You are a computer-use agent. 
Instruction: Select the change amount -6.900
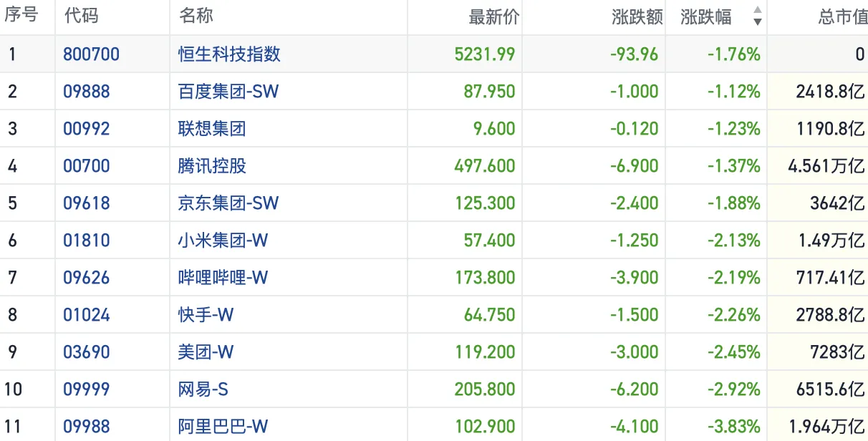coord(635,166)
